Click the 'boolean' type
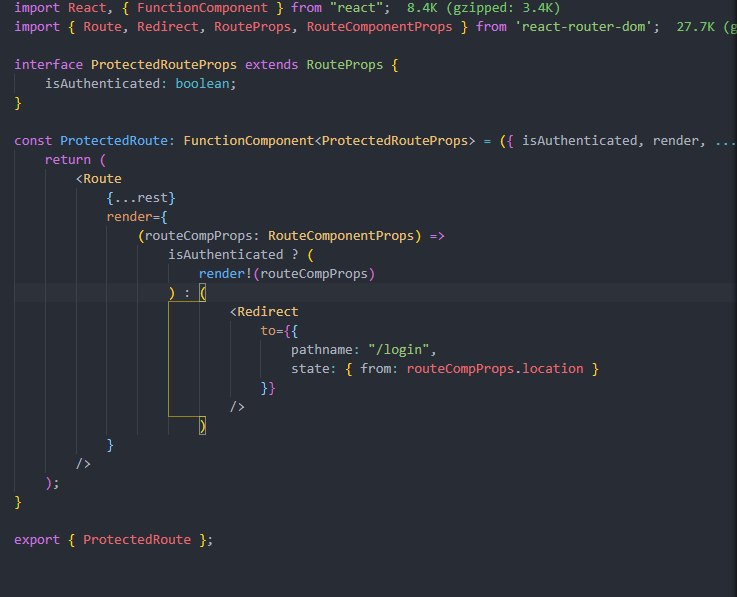This screenshot has width=737, height=597. pos(202,84)
